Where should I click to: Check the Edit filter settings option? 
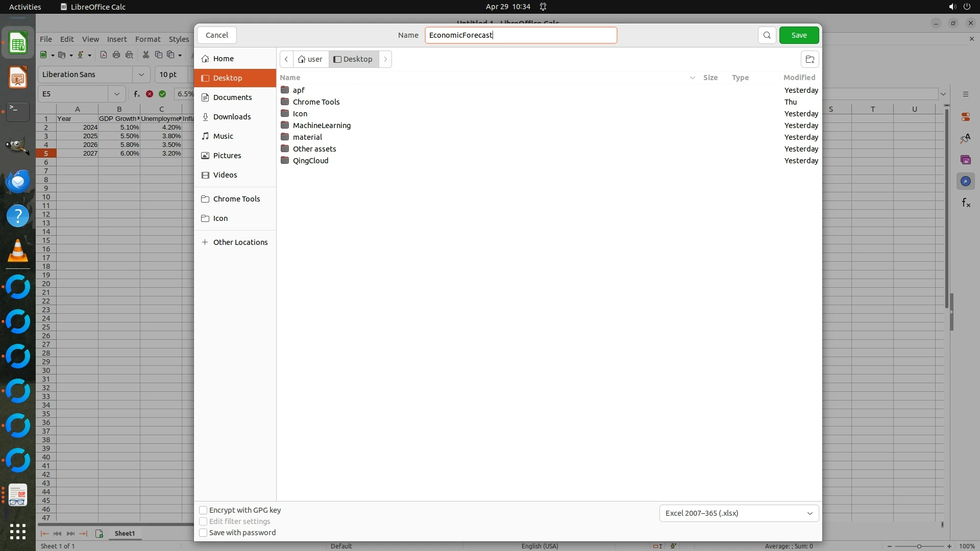tap(203, 521)
